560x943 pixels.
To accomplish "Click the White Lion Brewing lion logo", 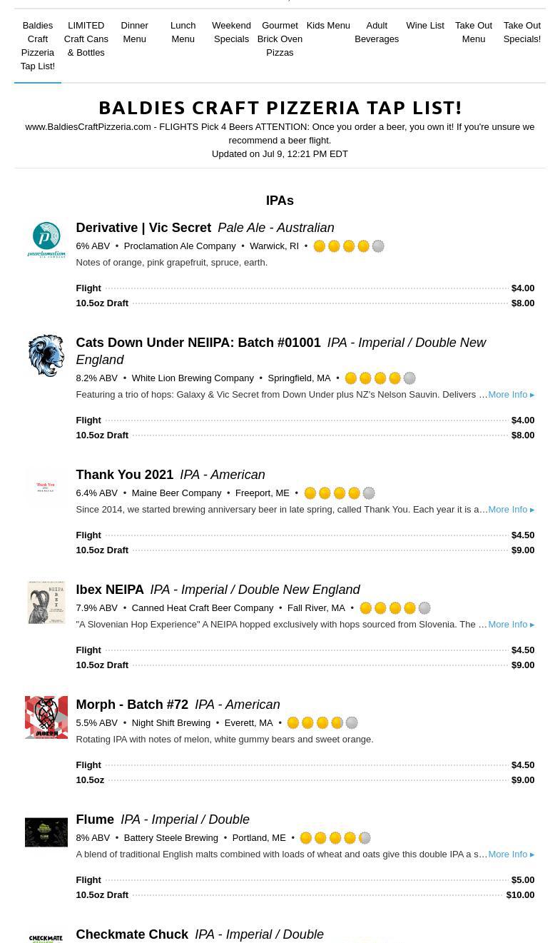I will [46, 355].
